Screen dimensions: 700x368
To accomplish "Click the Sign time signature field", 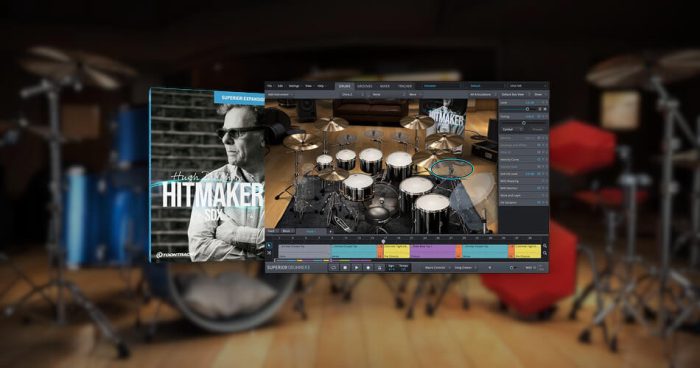I will [391, 268].
